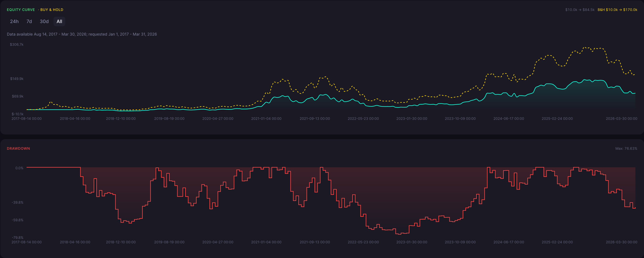This screenshot has width=644, height=258.
Task: Click the $10.0k → $84.5k summary text
Action: (580, 10)
